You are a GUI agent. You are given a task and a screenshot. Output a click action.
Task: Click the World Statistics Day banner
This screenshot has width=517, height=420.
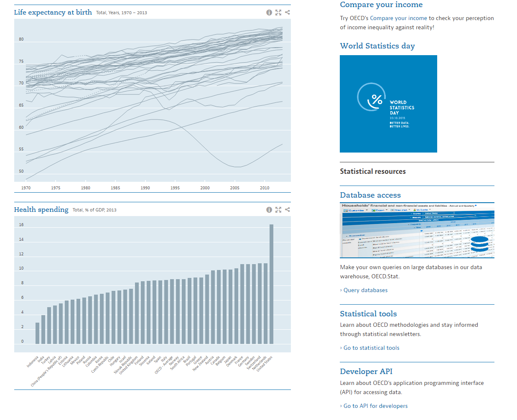coord(388,104)
